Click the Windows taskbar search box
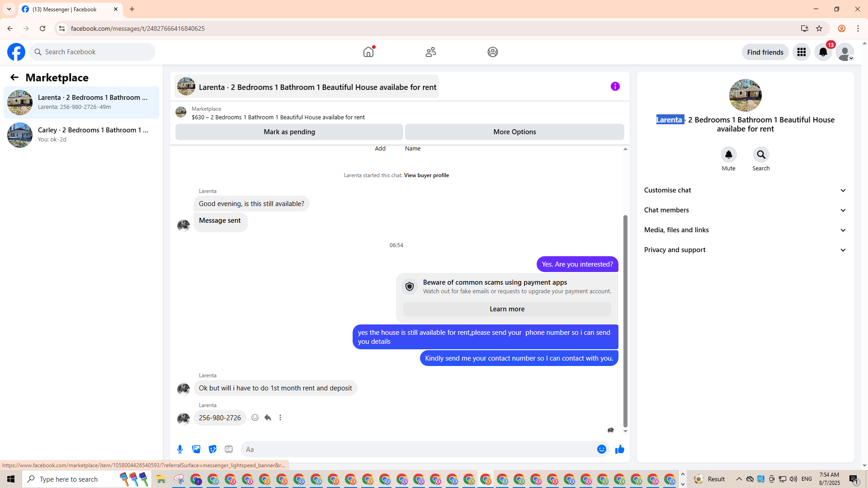This screenshot has height=488, width=868. pos(87,479)
